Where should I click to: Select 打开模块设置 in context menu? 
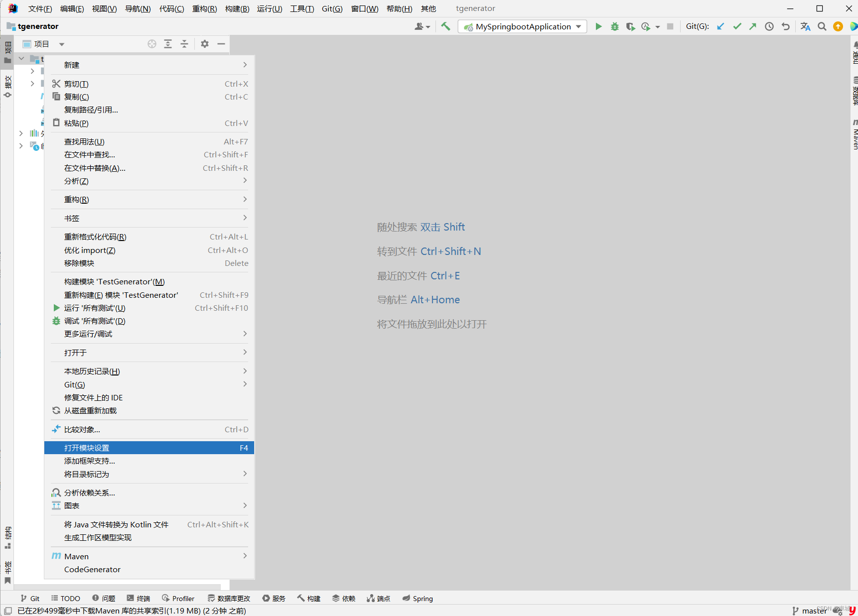coord(149,448)
